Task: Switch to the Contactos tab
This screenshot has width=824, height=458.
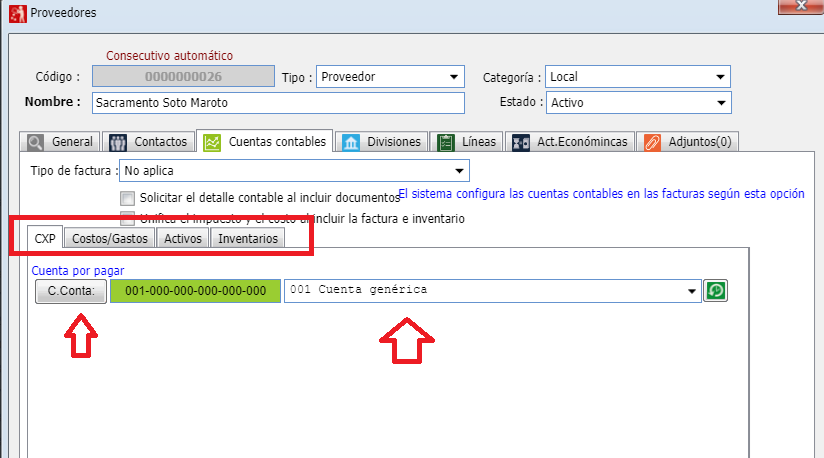Action: (148, 142)
